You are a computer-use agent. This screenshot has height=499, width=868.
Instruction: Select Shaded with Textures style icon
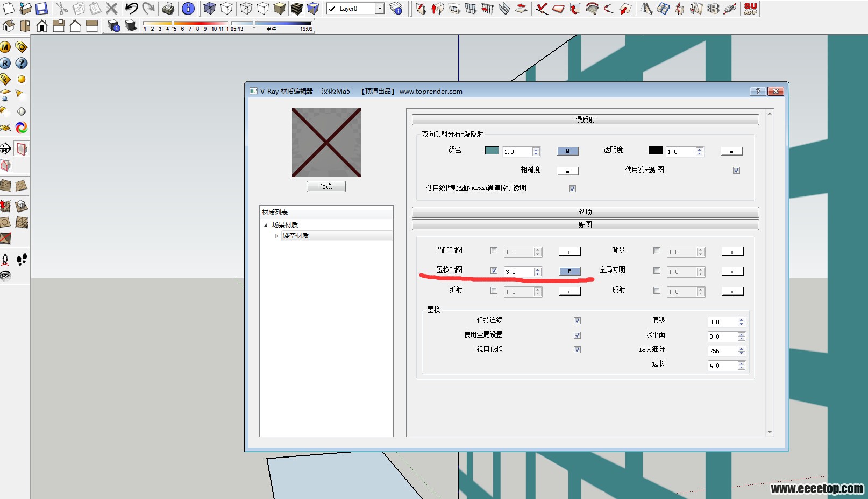point(297,8)
